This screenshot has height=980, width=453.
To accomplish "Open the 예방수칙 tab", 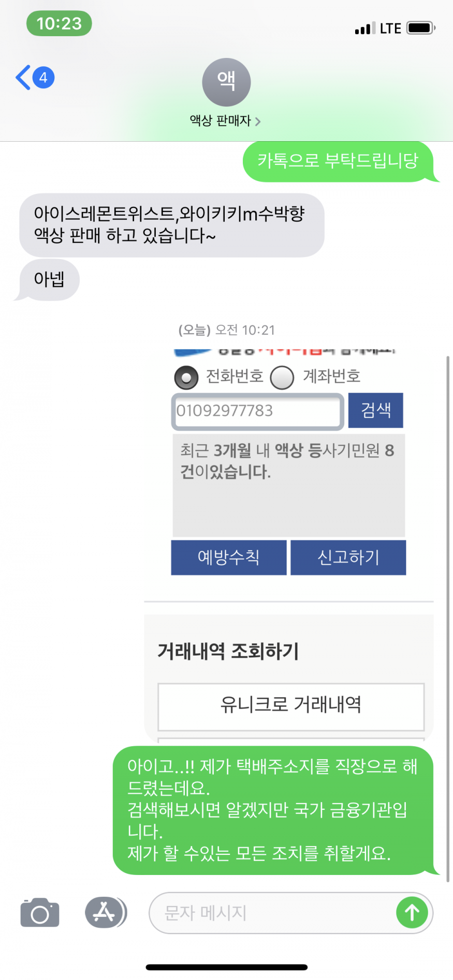I will (228, 557).
